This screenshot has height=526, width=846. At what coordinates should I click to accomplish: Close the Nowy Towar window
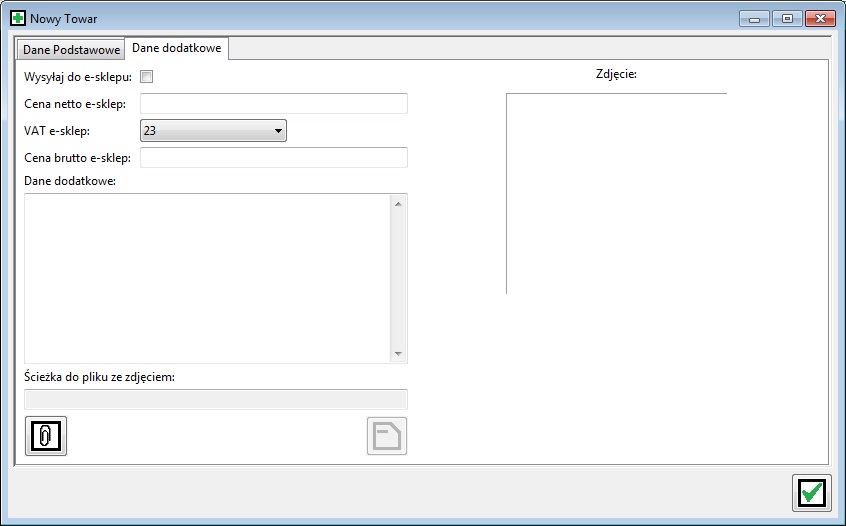pyautogui.click(x=820, y=19)
